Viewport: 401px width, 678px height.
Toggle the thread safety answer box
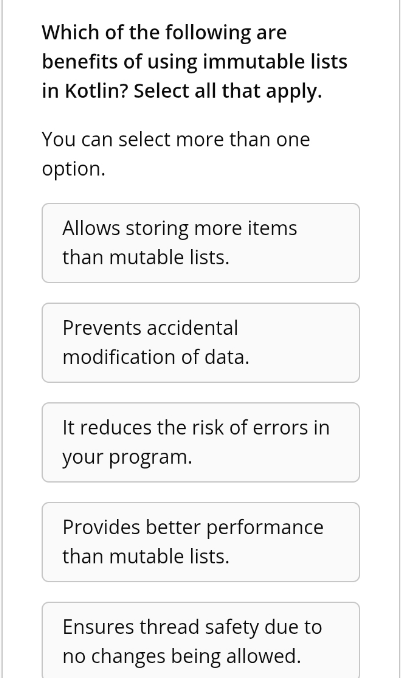pos(201,640)
